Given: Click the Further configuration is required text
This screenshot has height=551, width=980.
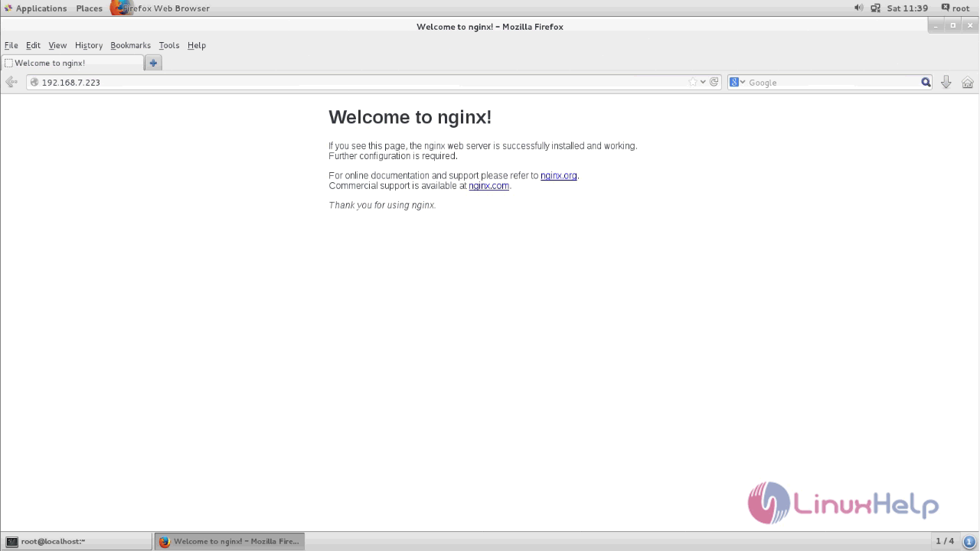Looking at the screenshot, I should (x=393, y=155).
